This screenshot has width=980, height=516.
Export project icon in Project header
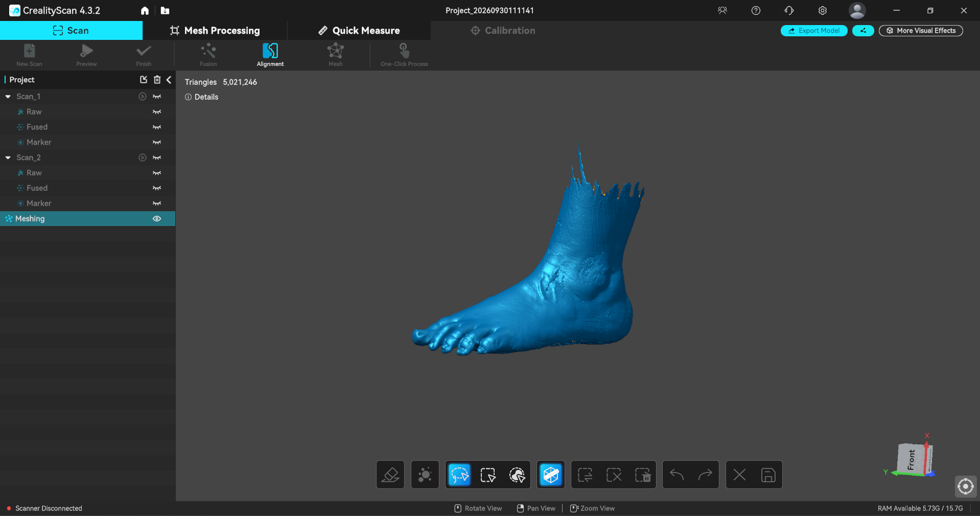point(144,79)
